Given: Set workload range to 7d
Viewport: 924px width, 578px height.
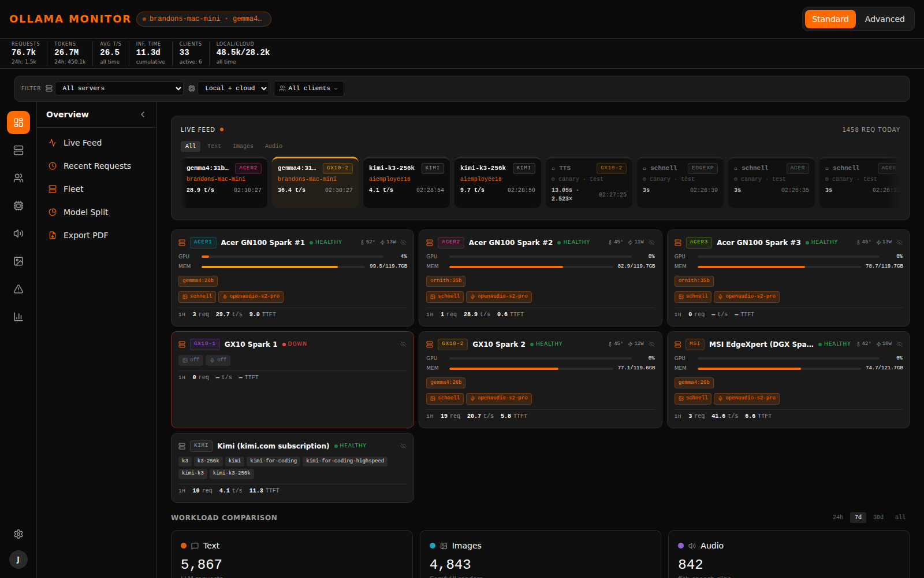Looking at the screenshot, I should tap(858, 517).
